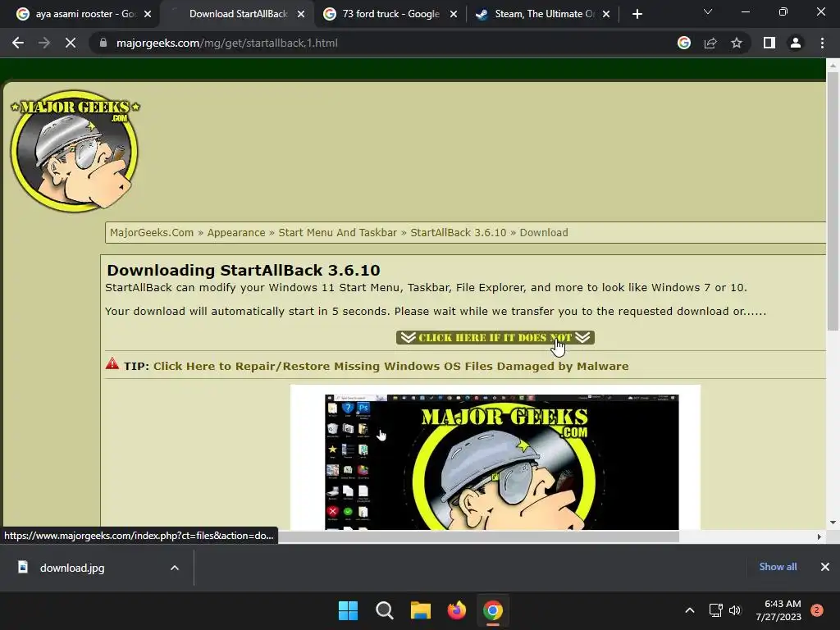Click scrollbar down arrow

pos(833,523)
